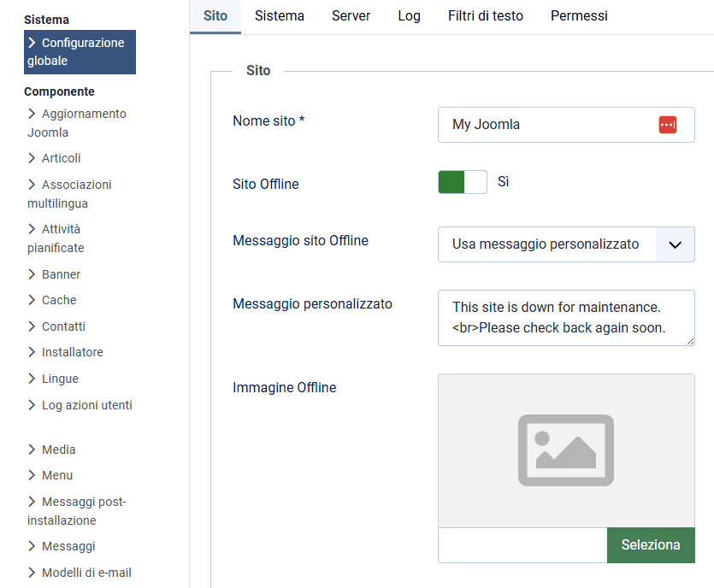Toggle the Sito Offline switch
Screen dimensions: 714x588
[462, 182]
